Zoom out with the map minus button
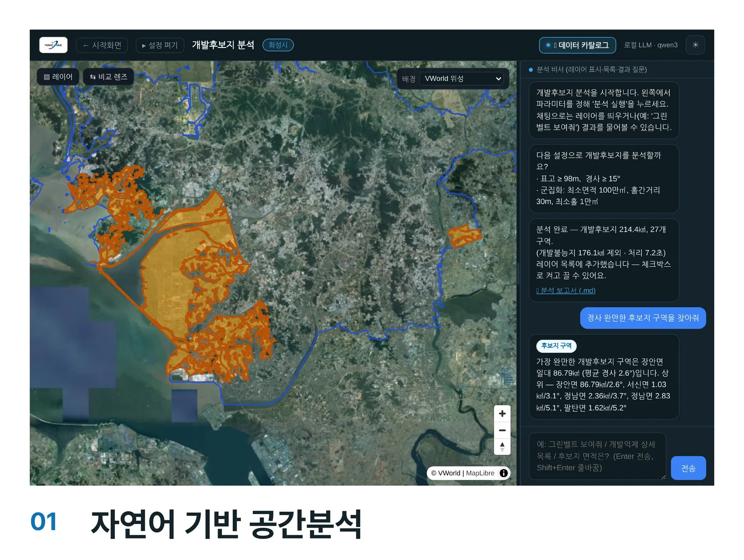744x560 pixels. (502, 430)
